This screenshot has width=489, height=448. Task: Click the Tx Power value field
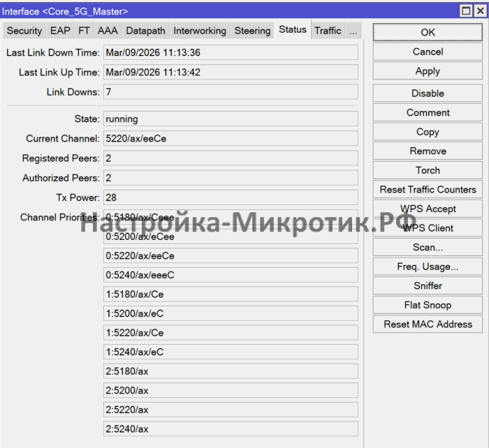point(231,197)
